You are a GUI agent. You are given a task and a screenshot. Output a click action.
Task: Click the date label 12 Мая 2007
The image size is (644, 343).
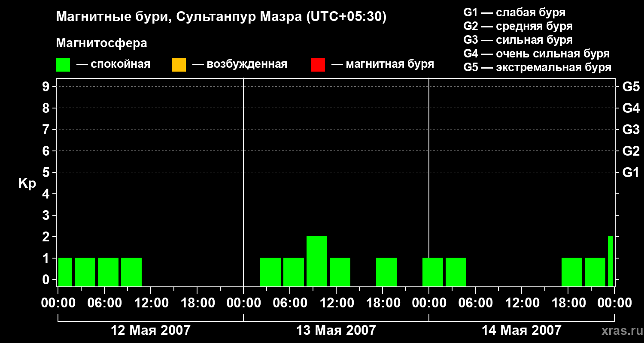click(x=151, y=330)
